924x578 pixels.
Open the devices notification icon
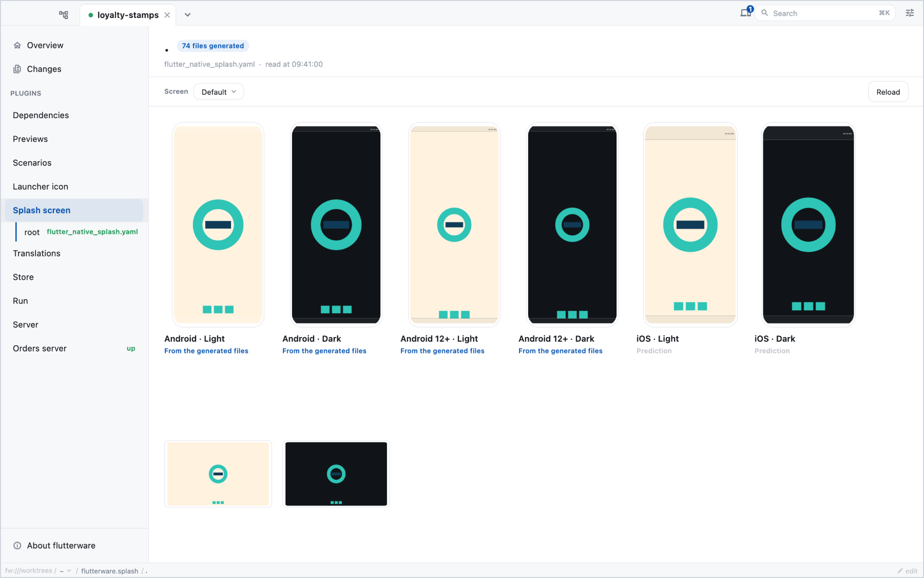coord(746,13)
